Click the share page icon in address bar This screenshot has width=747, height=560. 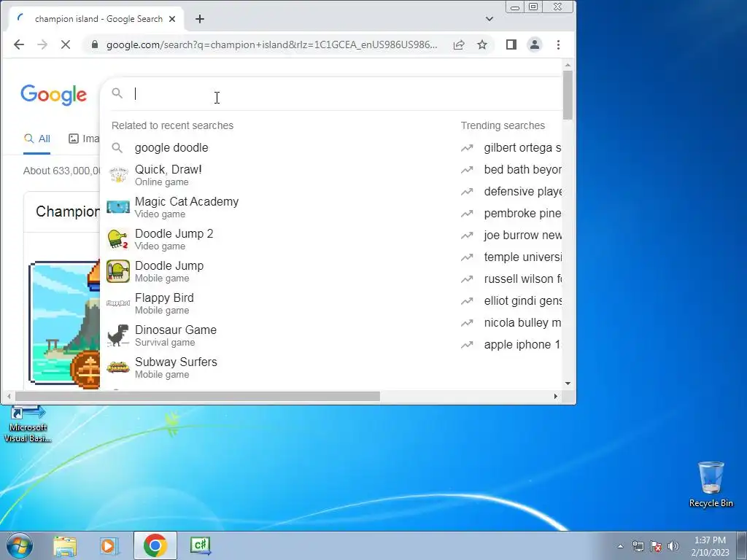coord(459,44)
